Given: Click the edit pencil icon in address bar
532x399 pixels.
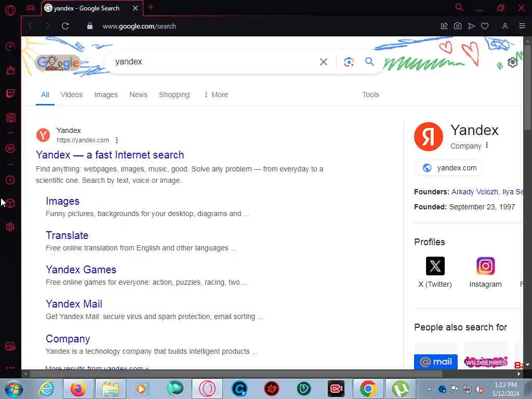Looking at the screenshot, I should (444, 26).
